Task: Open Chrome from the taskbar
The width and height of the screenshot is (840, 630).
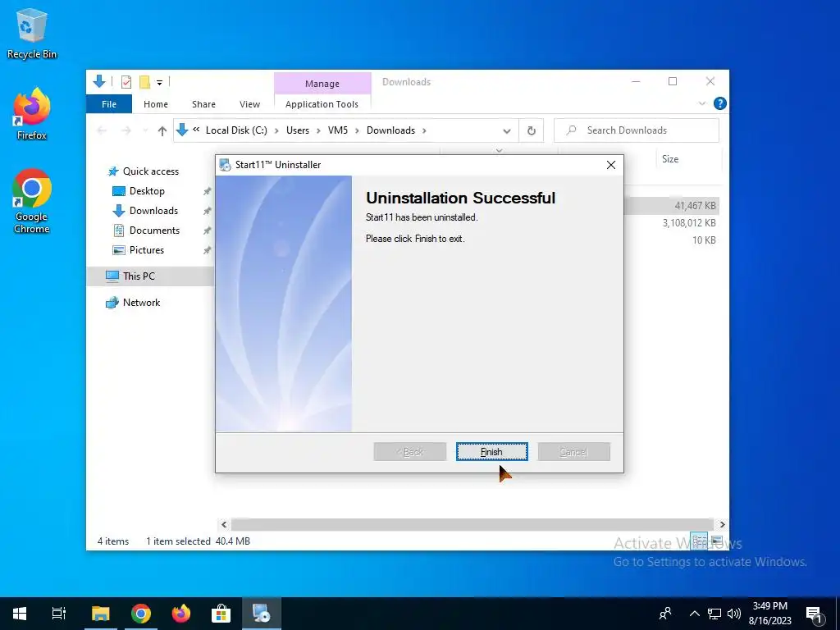Action: pyautogui.click(x=141, y=614)
